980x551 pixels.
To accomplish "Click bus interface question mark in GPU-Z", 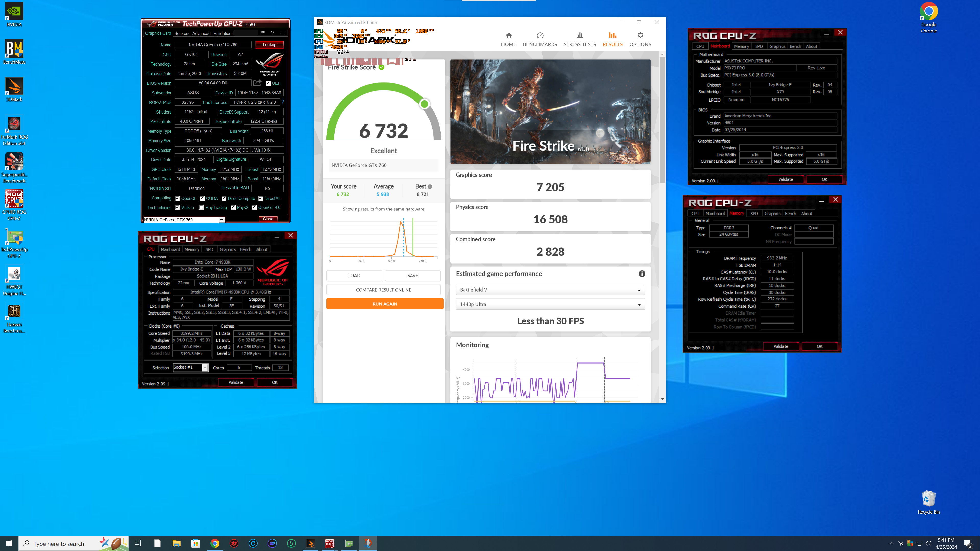I will point(283,102).
